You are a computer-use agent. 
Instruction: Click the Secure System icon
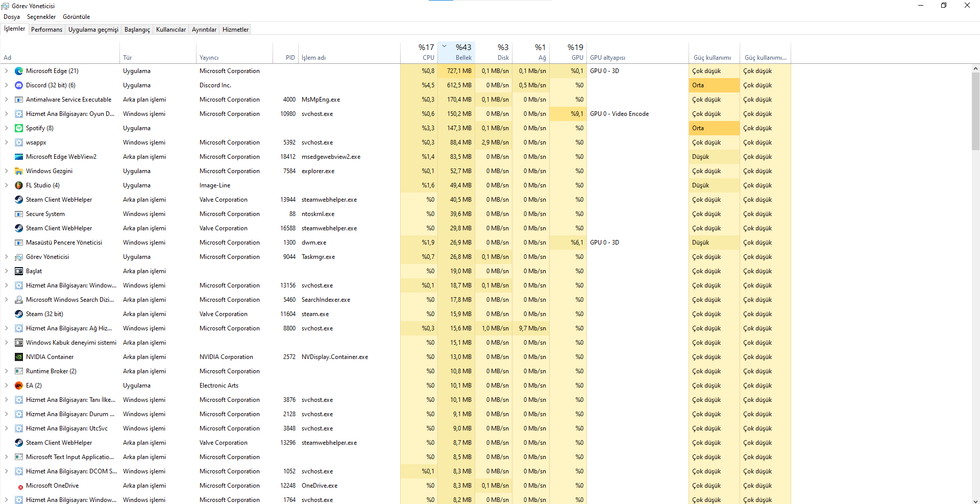(19, 214)
